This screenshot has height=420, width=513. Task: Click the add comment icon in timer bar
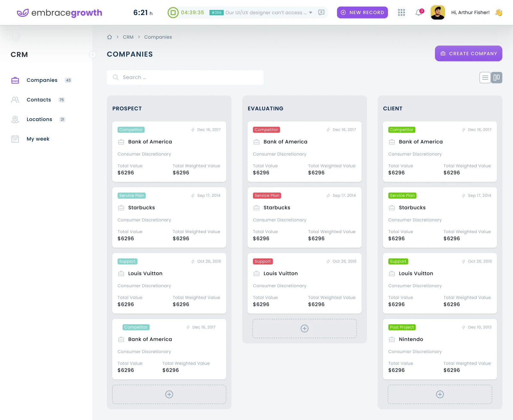(x=321, y=12)
